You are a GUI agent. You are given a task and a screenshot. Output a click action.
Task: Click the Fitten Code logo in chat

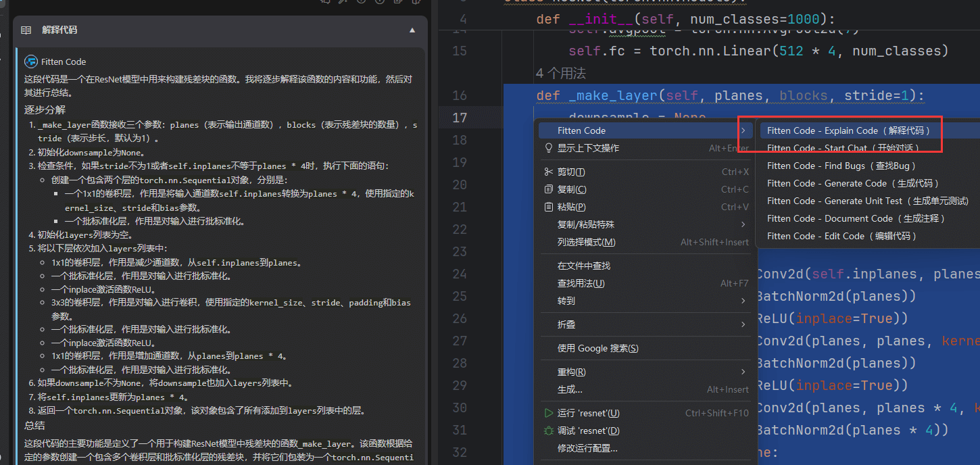pos(31,62)
